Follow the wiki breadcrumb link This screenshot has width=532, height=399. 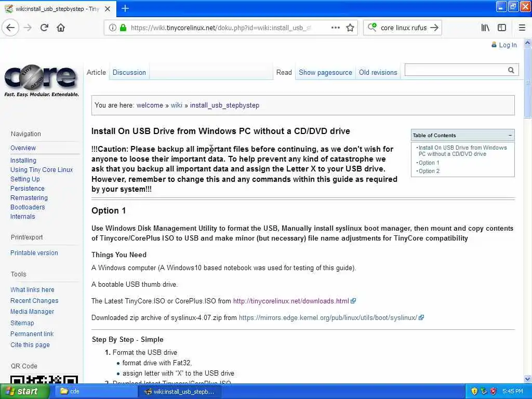pyautogui.click(x=177, y=105)
